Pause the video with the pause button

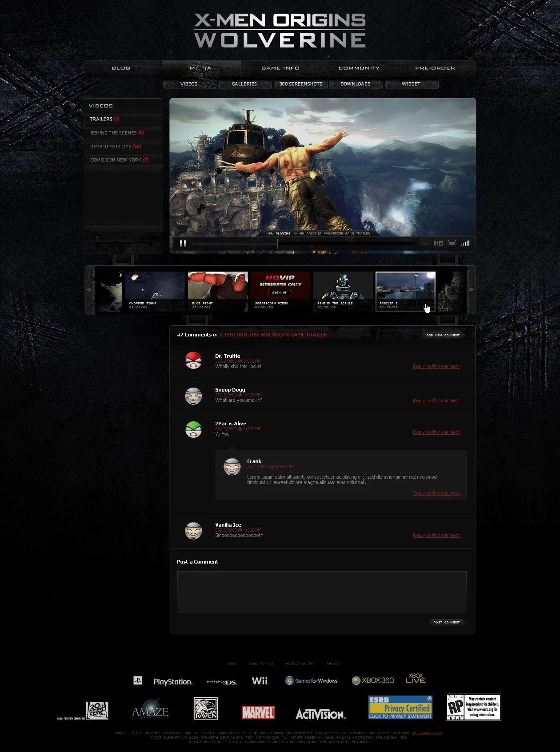183,244
